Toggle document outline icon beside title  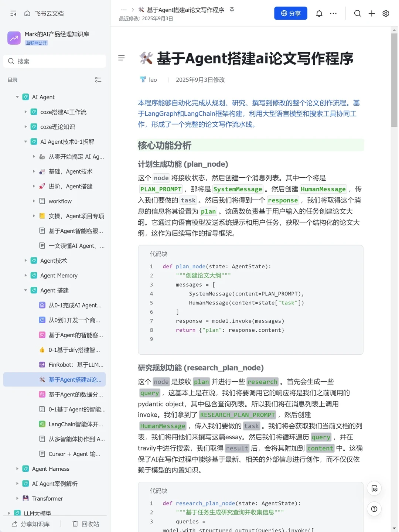121,58
